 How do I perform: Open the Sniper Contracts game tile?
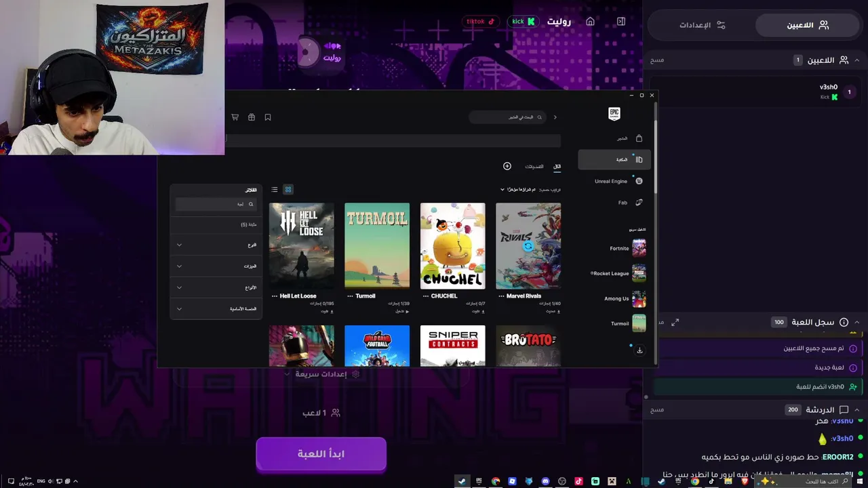452,346
